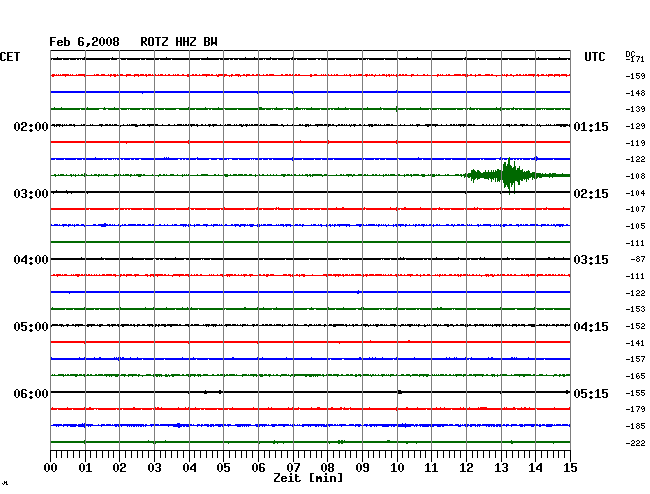Select the 03:00 CET time label
This screenshot has width=650, height=494.
31,194
